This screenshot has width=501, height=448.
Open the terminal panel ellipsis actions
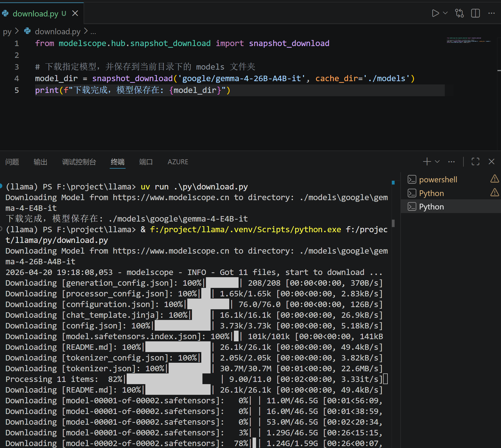coord(451,161)
